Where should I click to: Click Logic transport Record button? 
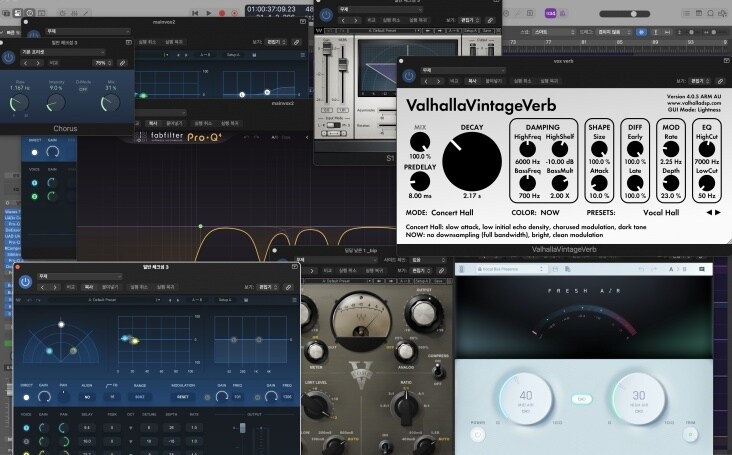222,13
